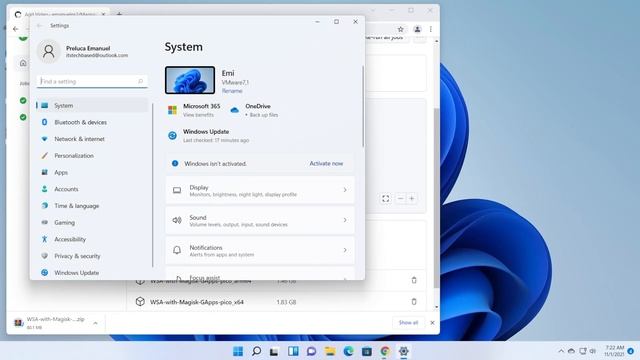
Task: Bookmark page with Chrome star icon
Action: [400, 29]
